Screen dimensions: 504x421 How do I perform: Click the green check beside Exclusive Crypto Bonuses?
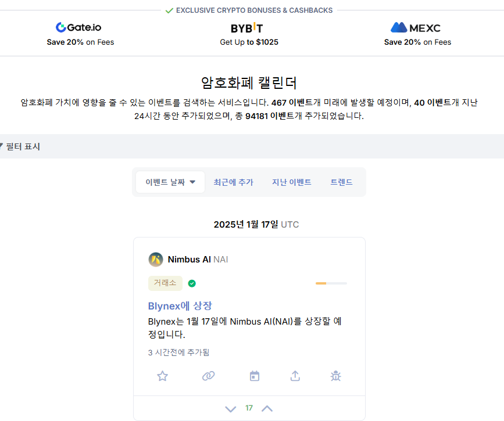[169, 10]
